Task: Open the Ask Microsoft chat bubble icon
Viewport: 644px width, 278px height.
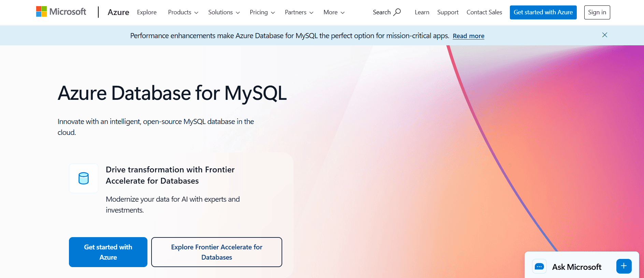Action: (539, 266)
